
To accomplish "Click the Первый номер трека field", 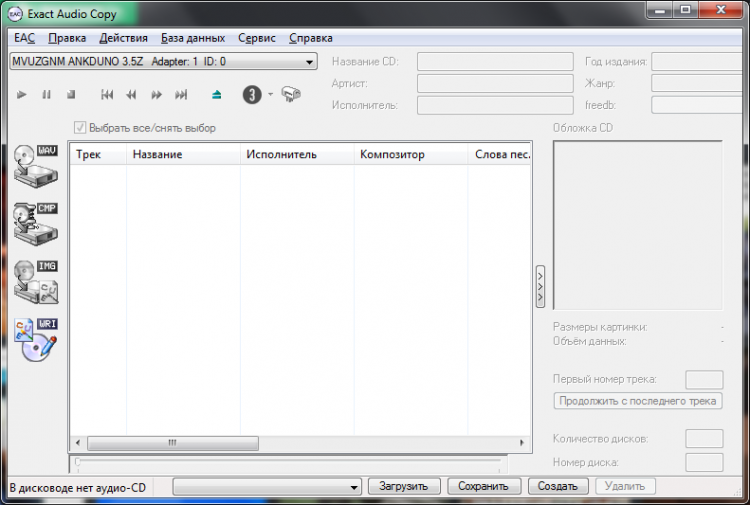I will [x=704, y=380].
